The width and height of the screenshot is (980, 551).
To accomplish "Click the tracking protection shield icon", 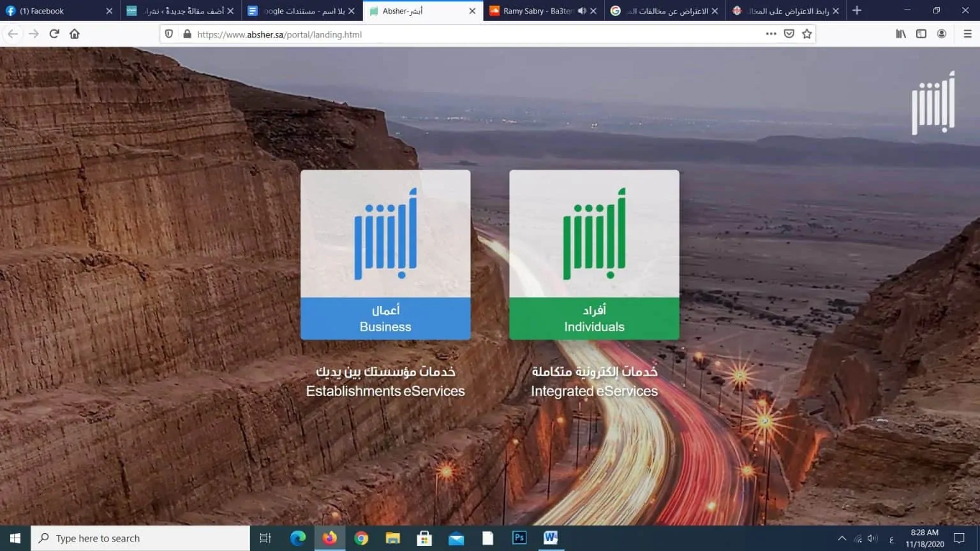I will 169,34.
